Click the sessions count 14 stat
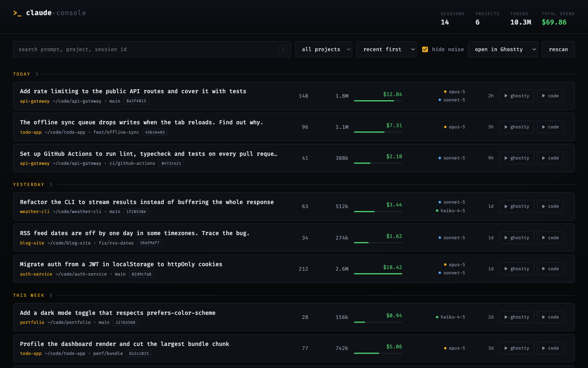 point(445,22)
